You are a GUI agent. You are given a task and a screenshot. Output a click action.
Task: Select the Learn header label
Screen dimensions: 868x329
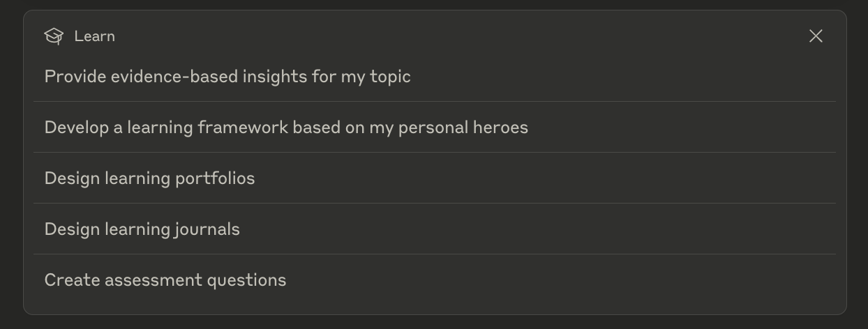[x=94, y=36]
